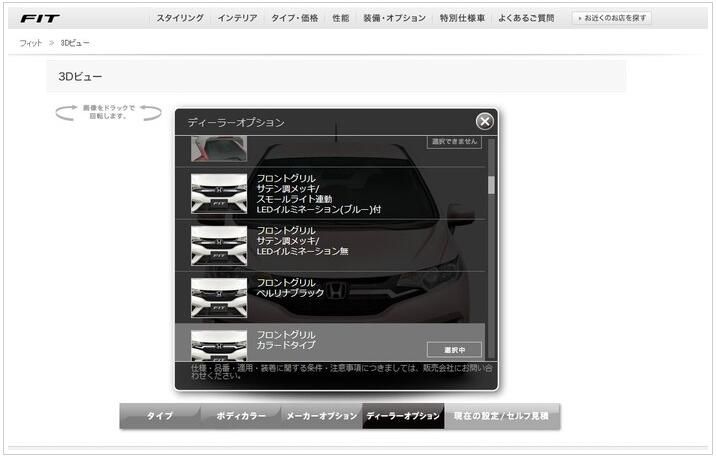Click the ディーラーオプション dialog title
The image size is (716, 459).
[236, 122]
